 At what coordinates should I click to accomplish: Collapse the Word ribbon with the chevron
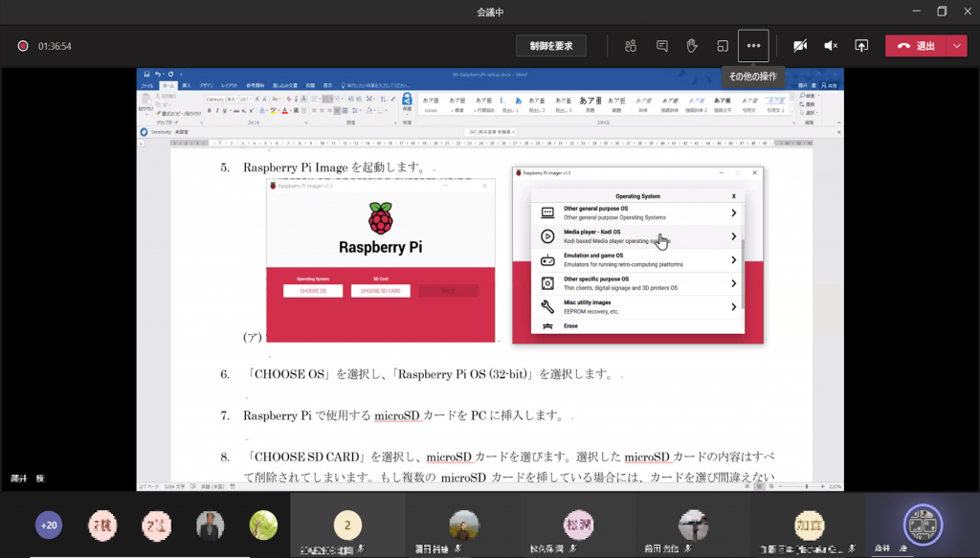click(838, 123)
